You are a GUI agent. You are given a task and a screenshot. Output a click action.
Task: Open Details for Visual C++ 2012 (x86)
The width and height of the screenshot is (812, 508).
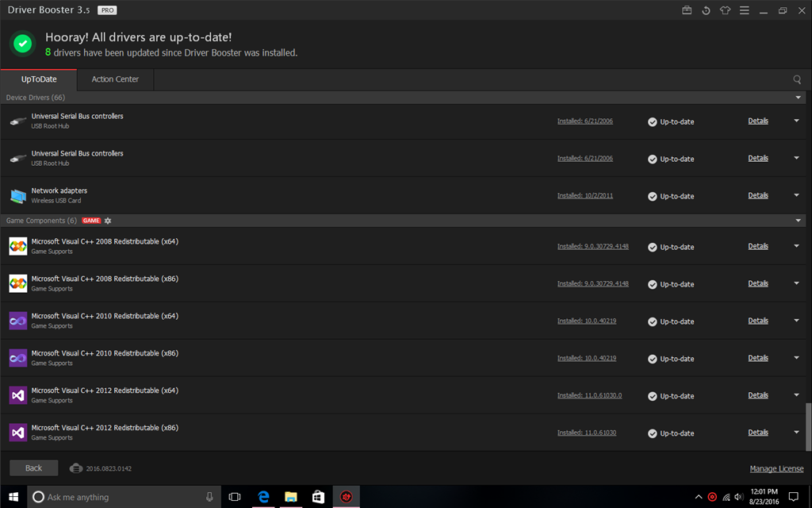[x=757, y=433]
